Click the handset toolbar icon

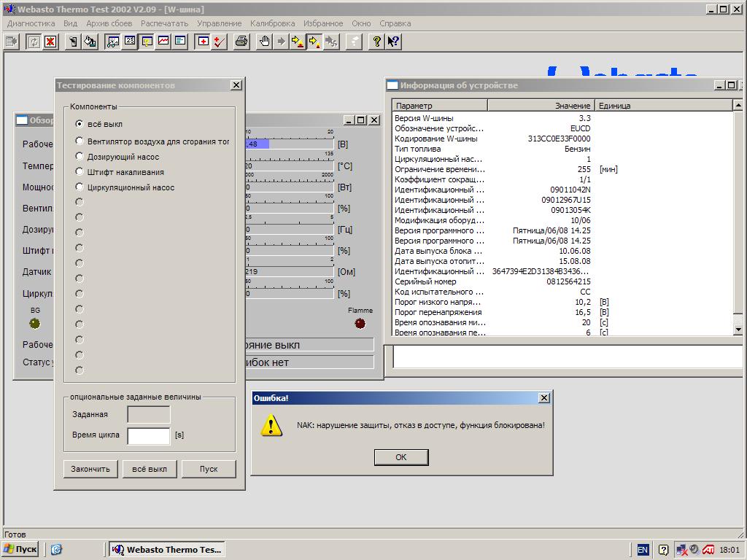click(x=73, y=42)
